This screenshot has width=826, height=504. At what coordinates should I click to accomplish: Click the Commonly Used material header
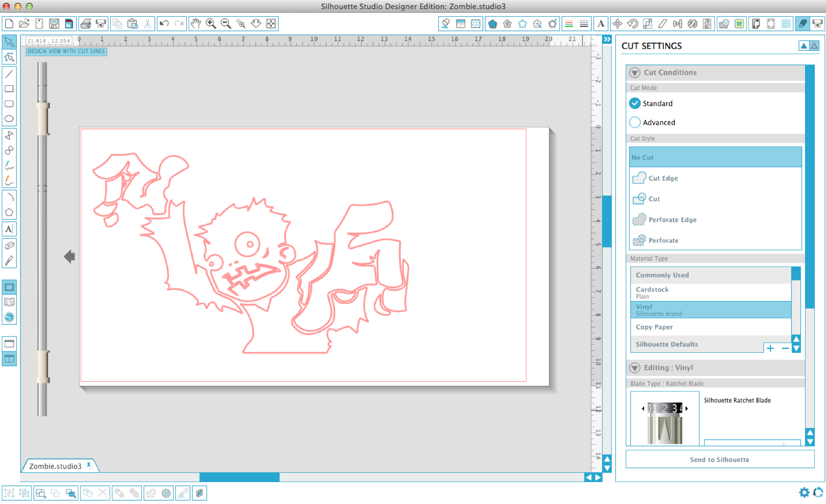tap(711, 275)
